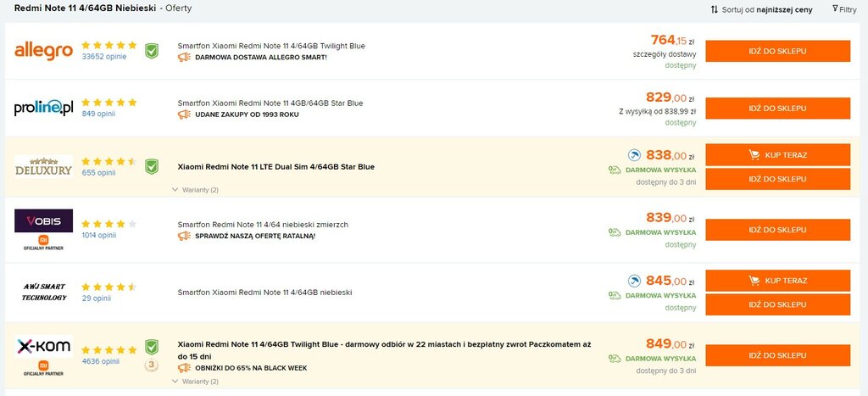Click the megaphone icon in the Allegro offer
Screen dimensions: 868x396
pos(184,57)
